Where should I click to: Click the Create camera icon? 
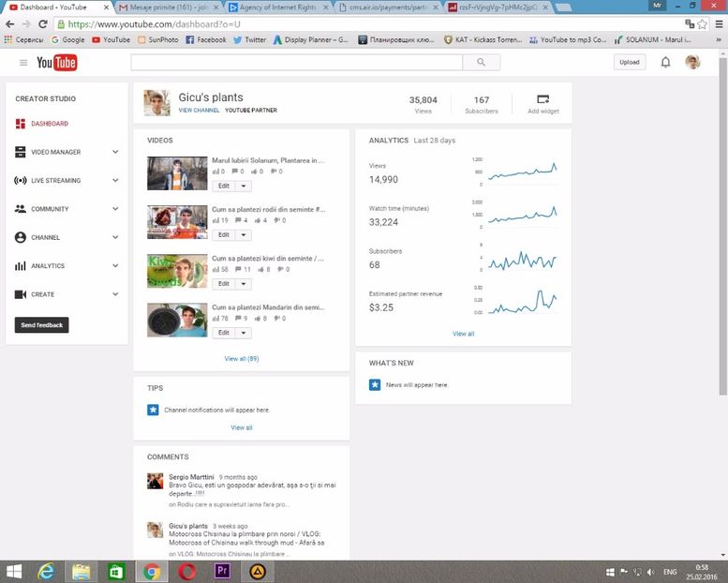pos(21,294)
